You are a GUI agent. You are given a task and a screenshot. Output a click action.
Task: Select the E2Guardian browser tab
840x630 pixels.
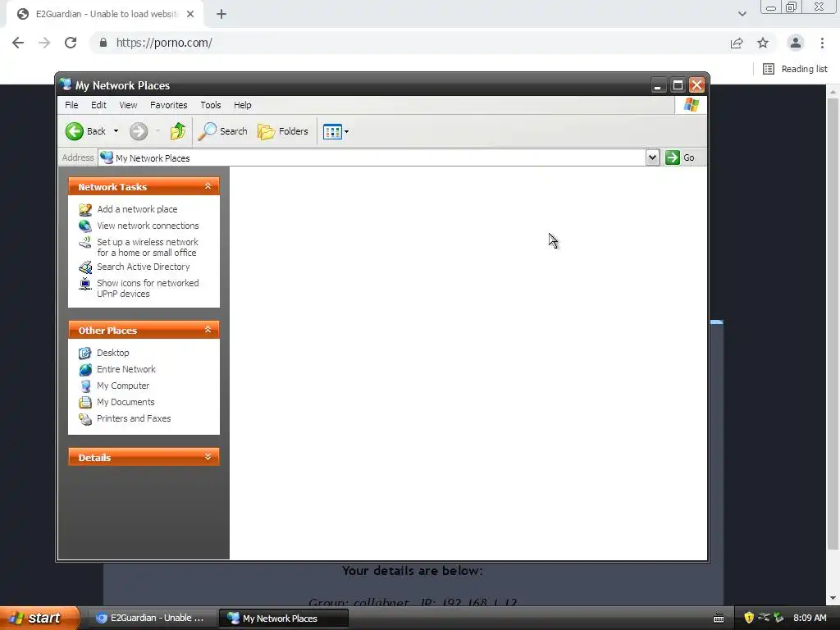click(106, 14)
